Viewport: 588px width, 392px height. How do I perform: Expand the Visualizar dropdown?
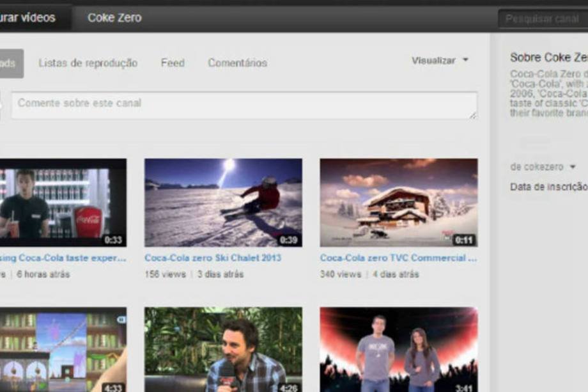point(440,61)
